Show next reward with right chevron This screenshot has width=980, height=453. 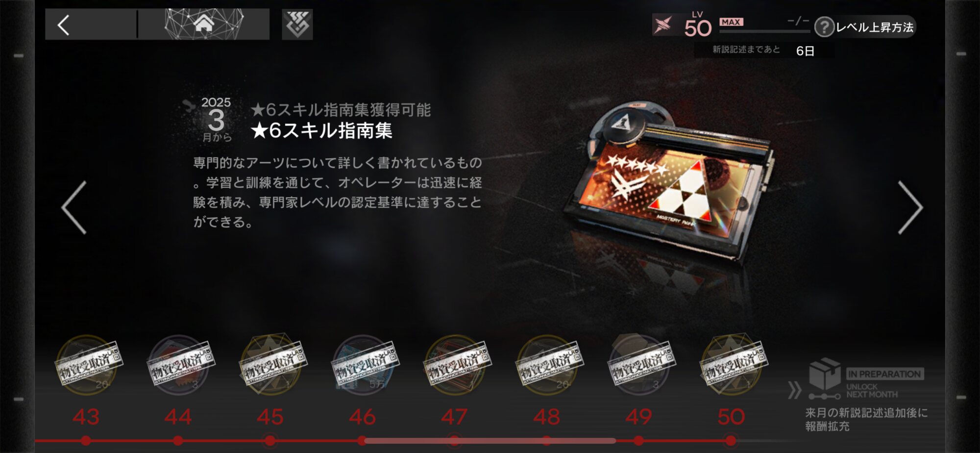[910, 207]
